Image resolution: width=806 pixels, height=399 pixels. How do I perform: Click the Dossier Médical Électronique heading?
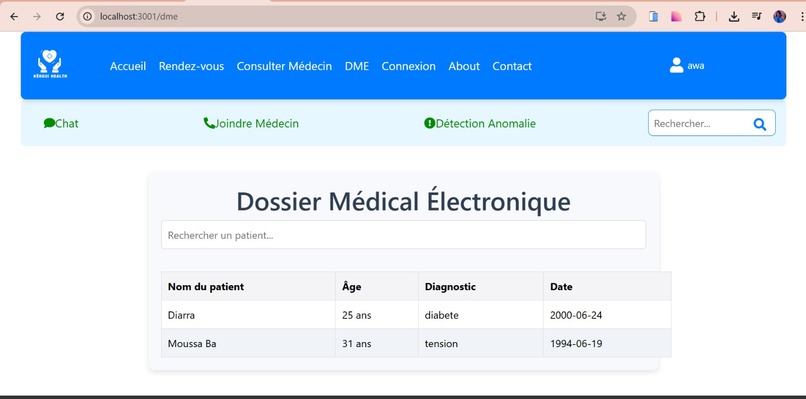(x=404, y=201)
